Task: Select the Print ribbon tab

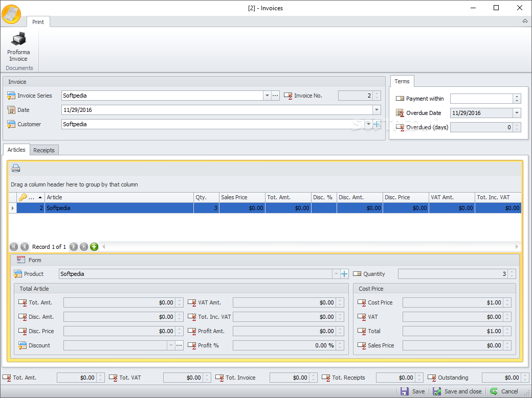Action: (38, 21)
